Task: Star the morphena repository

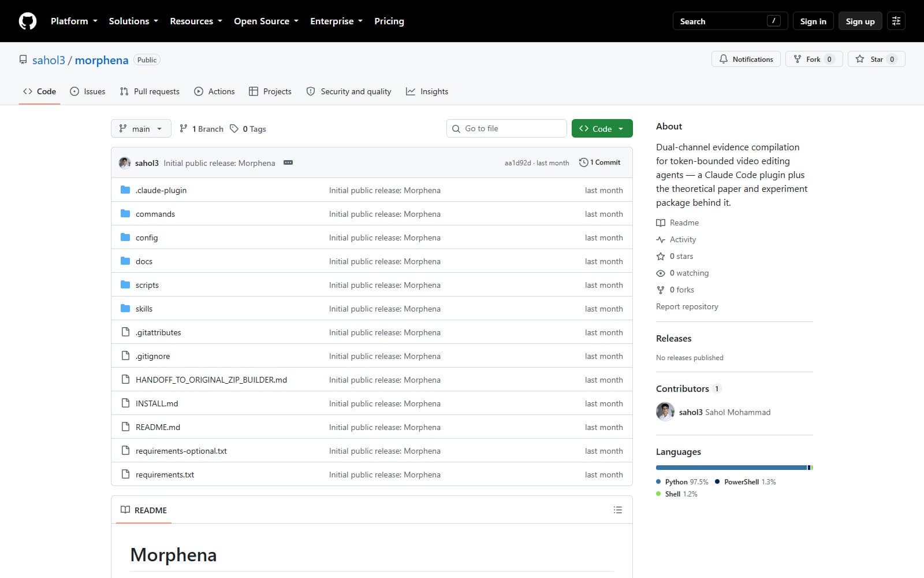Action: [876, 59]
